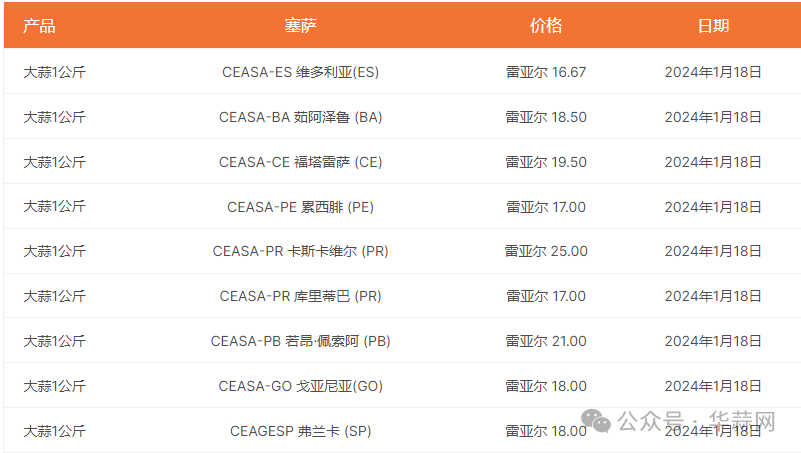Select the 雷亚尔 21.00 price cell

(546, 341)
